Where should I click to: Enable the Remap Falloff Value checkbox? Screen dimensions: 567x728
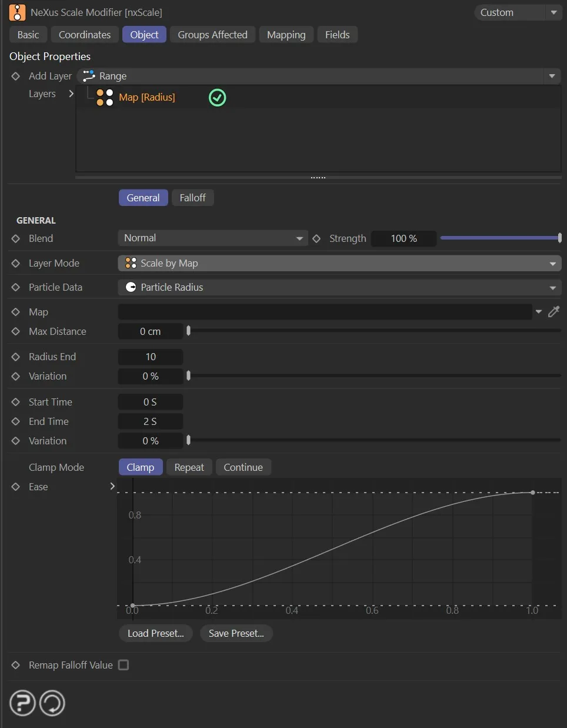click(124, 665)
